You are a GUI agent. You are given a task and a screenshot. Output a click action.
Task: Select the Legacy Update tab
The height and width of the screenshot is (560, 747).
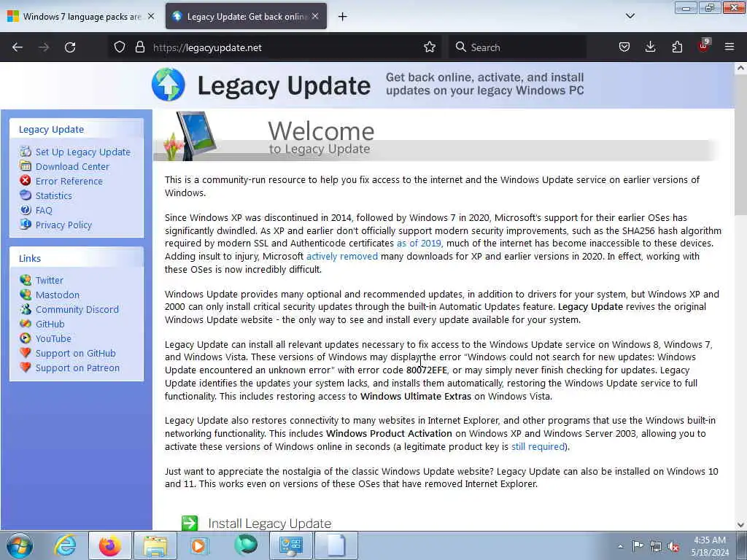pyautogui.click(x=247, y=17)
